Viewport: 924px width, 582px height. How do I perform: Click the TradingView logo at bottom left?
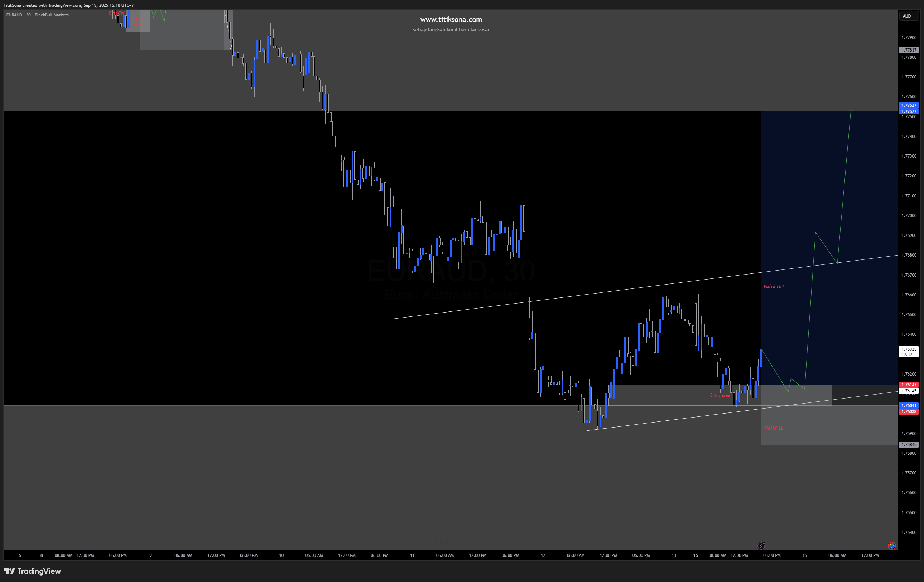pyautogui.click(x=33, y=571)
